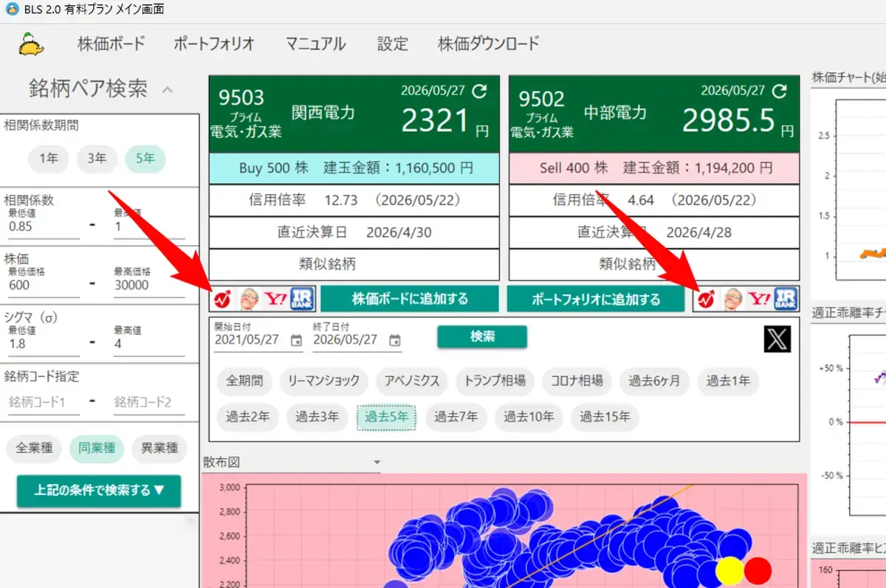Select 1年 correlation period
This screenshot has width=886, height=588.
(49, 158)
